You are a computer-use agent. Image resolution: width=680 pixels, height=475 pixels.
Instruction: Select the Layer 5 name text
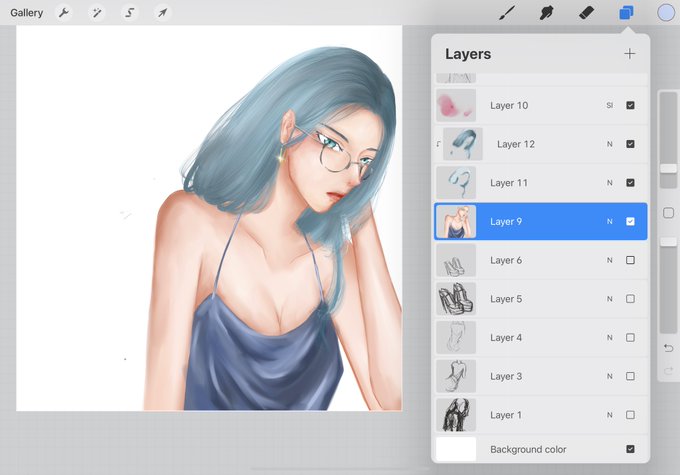(x=506, y=298)
